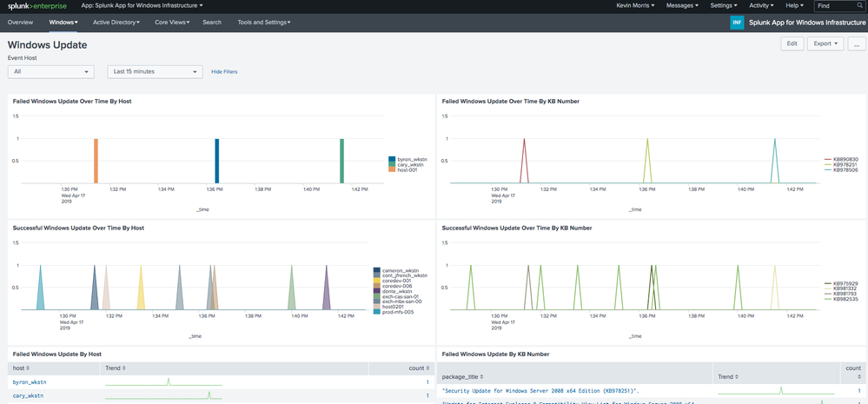Click the green cary_wkstn bar in chart
This screenshot has height=404, width=868.
click(x=342, y=161)
